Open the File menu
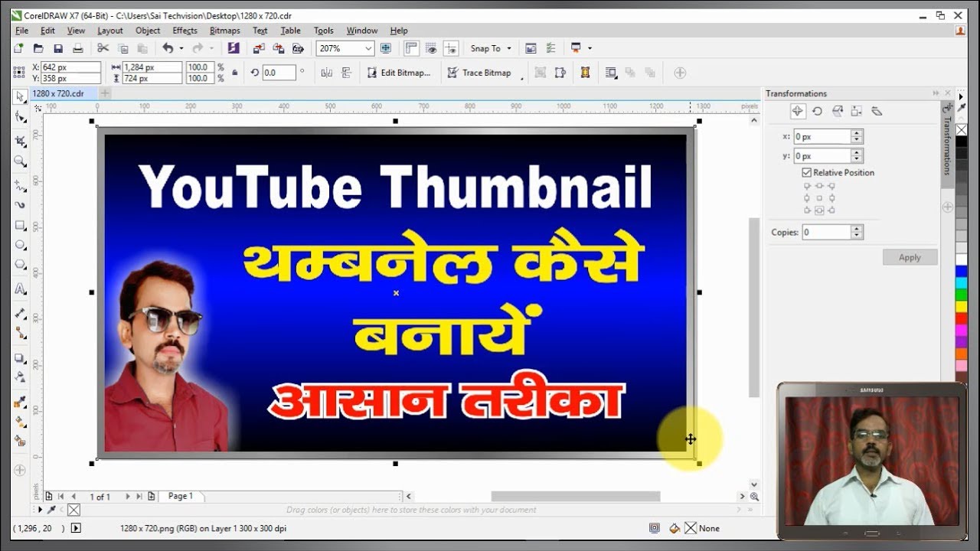The width and height of the screenshot is (980, 551). pos(21,31)
